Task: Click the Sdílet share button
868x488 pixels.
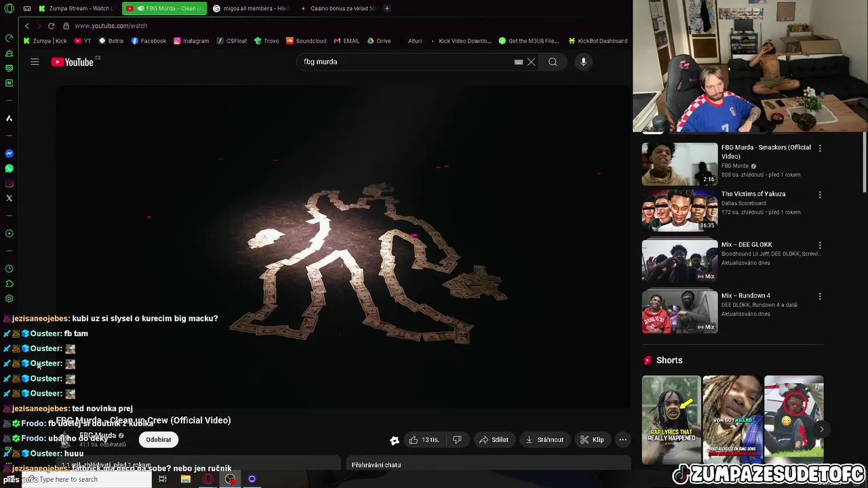Action: point(494,440)
